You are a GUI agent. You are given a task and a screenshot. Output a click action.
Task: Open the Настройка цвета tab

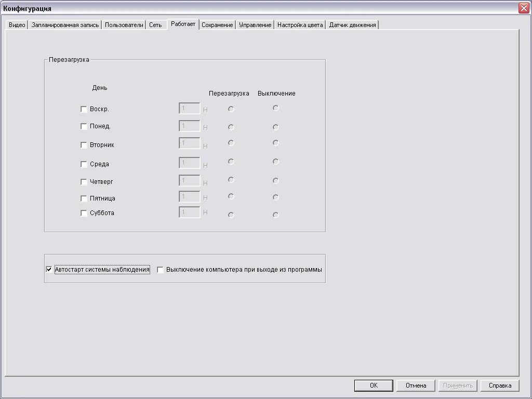point(300,25)
